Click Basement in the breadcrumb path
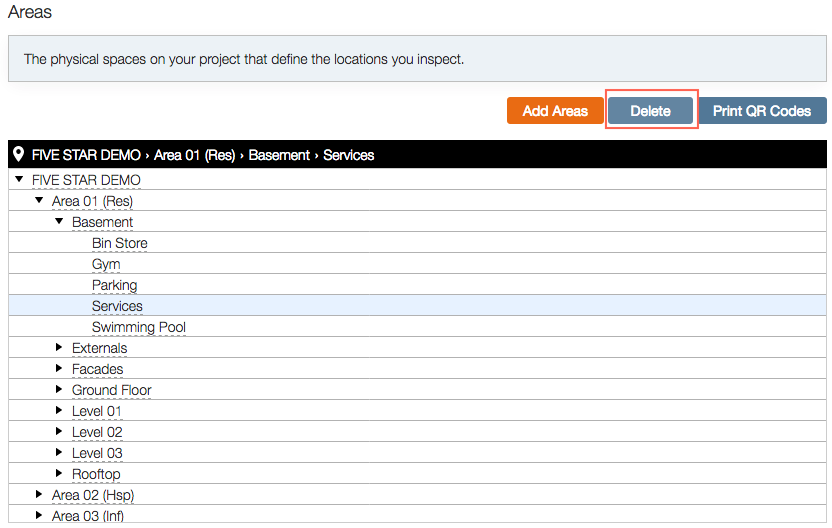The width and height of the screenshot is (832, 528). [279, 155]
